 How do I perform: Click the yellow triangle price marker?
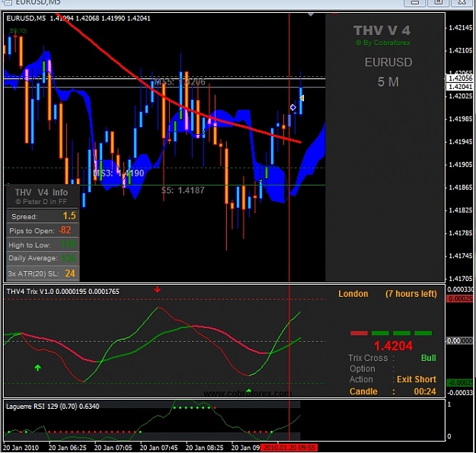[x=302, y=98]
